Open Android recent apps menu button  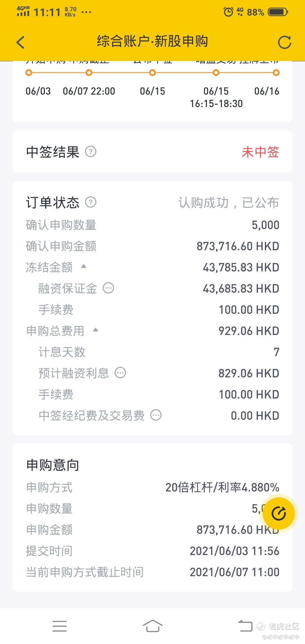pyautogui.click(x=60, y=626)
